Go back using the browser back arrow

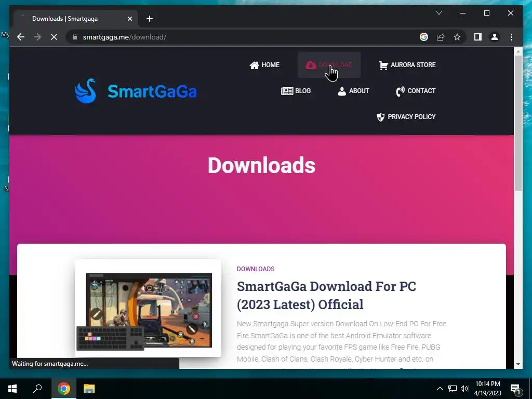(x=21, y=37)
